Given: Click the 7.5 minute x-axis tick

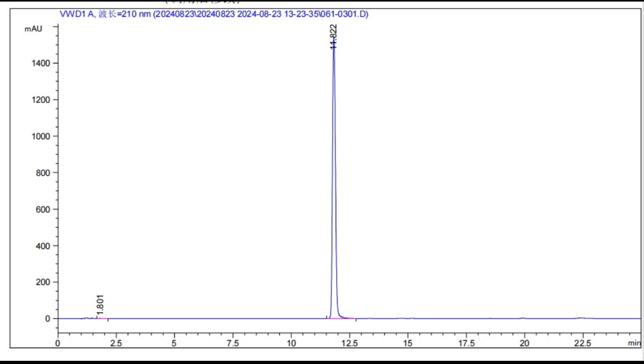Looking at the screenshot, I should [232, 344].
